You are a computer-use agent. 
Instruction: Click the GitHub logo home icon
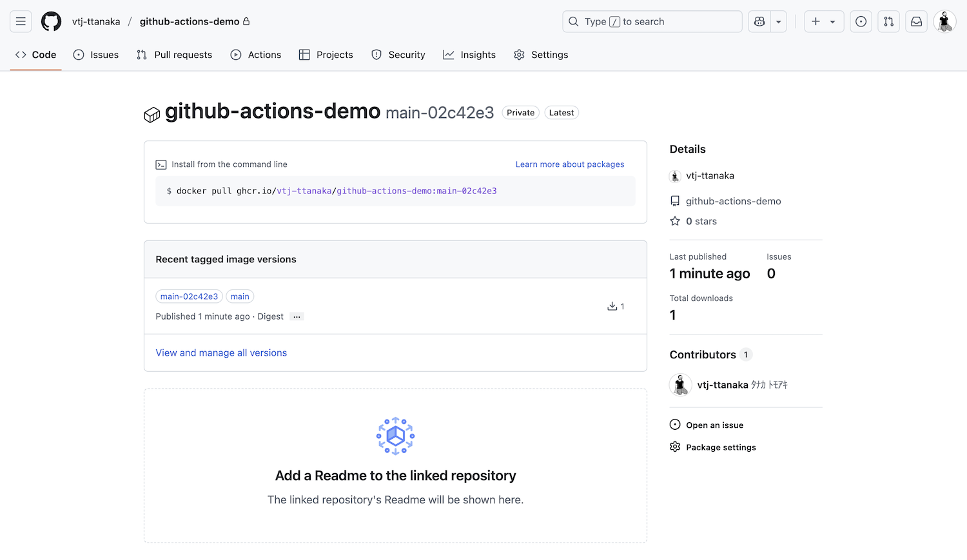click(52, 21)
